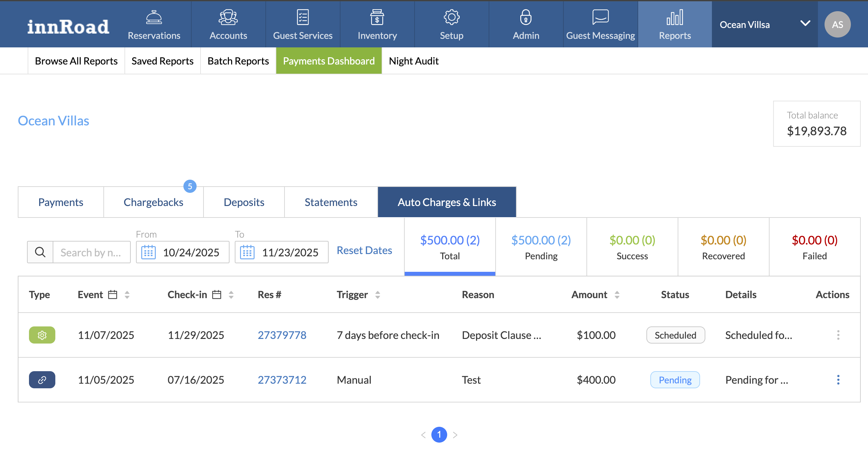
Task: Sort table by Trigger column
Action: tap(377, 295)
